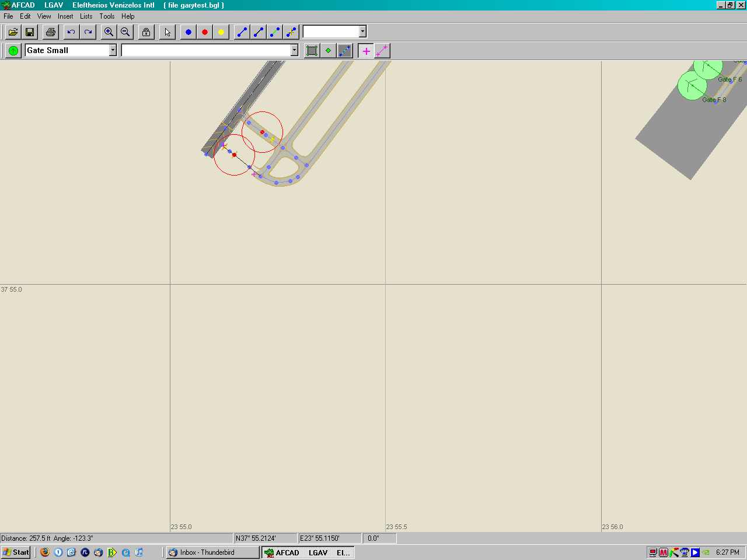747x560 pixels.
Task: Toggle the padlock lock button
Action: point(146,32)
